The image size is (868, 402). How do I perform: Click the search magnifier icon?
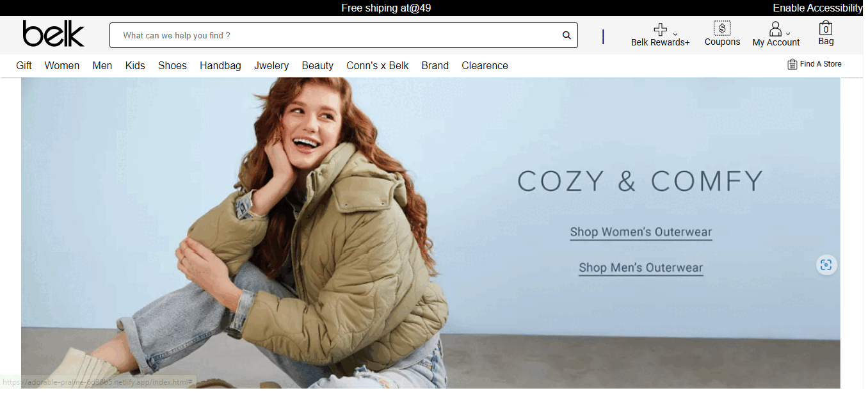(567, 35)
